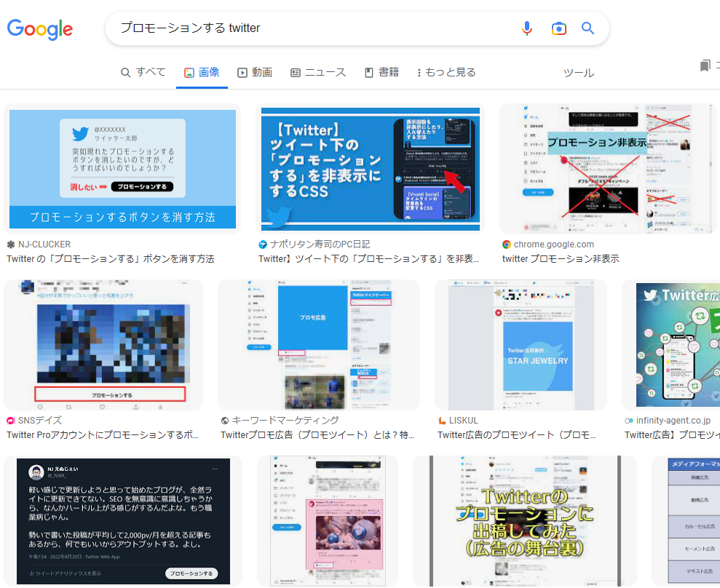This screenshot has height=588, width=720.
Task: Click the Chrome web store favicon
Action: click(x=507, y=245)
